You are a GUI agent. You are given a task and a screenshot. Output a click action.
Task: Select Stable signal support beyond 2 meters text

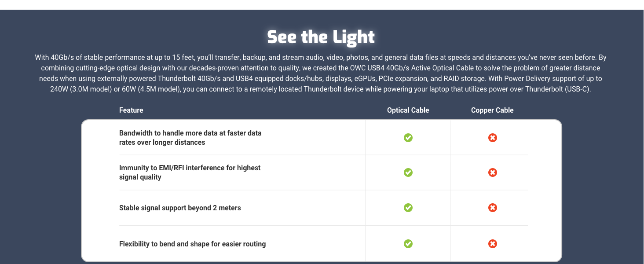click(x=180, y=208)
